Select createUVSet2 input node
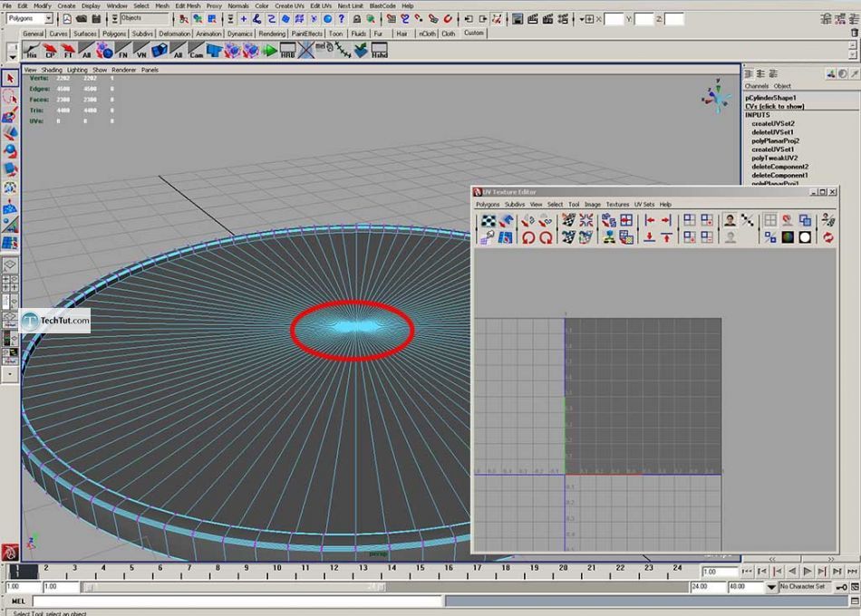The height and width of the screenshot is (616, 861). [772, 123]
